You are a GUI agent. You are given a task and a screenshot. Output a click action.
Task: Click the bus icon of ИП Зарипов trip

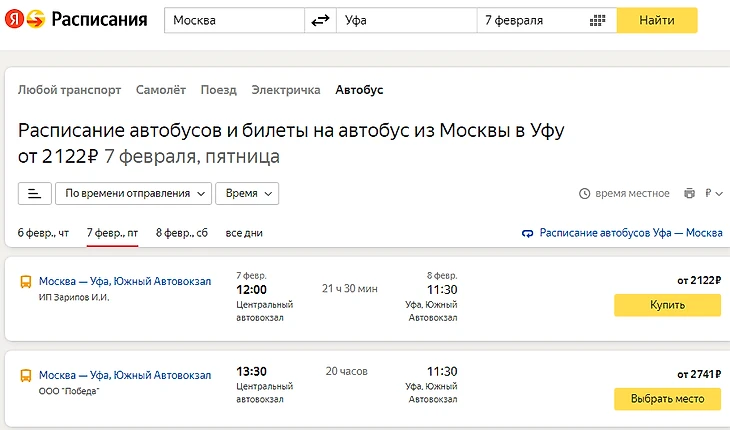(25, 283)
